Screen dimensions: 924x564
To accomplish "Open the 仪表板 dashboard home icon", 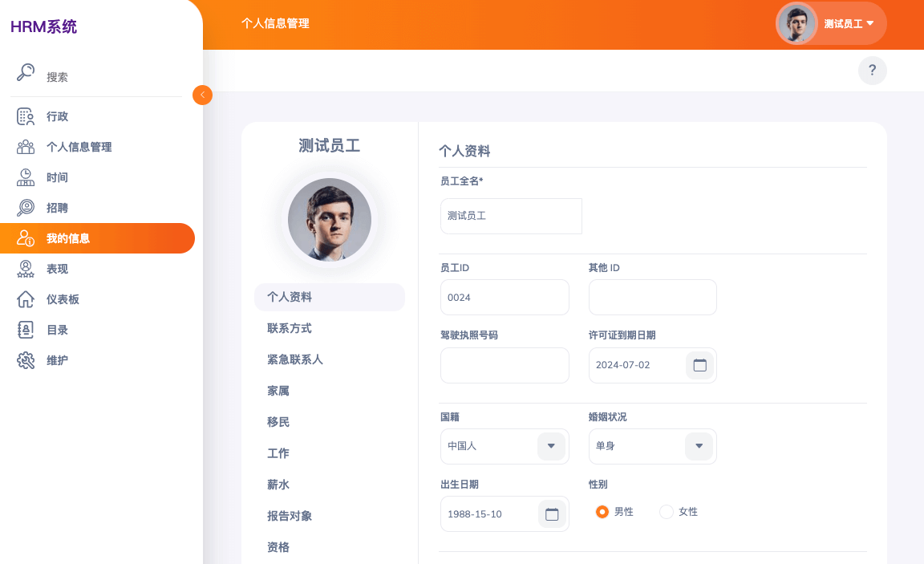I will click(x=26, y=299).
